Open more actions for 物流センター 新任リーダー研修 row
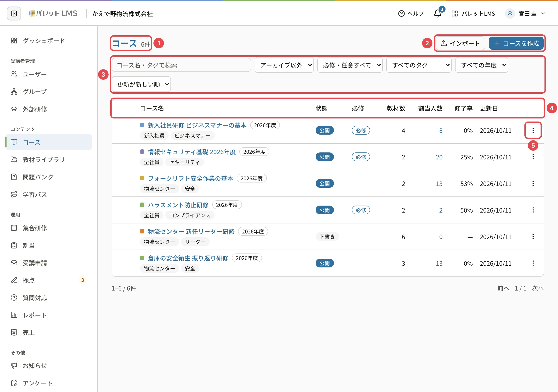558x392 pixels. (533, 237)
